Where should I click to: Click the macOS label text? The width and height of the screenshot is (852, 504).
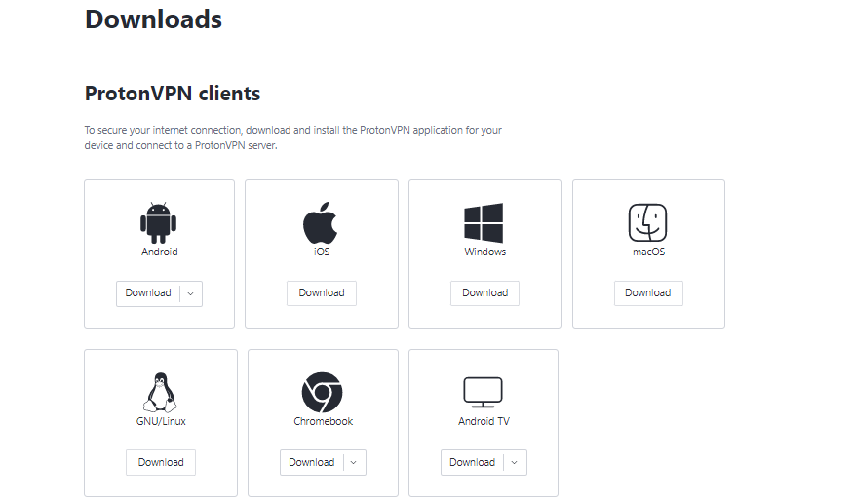[x=648, y=252]
